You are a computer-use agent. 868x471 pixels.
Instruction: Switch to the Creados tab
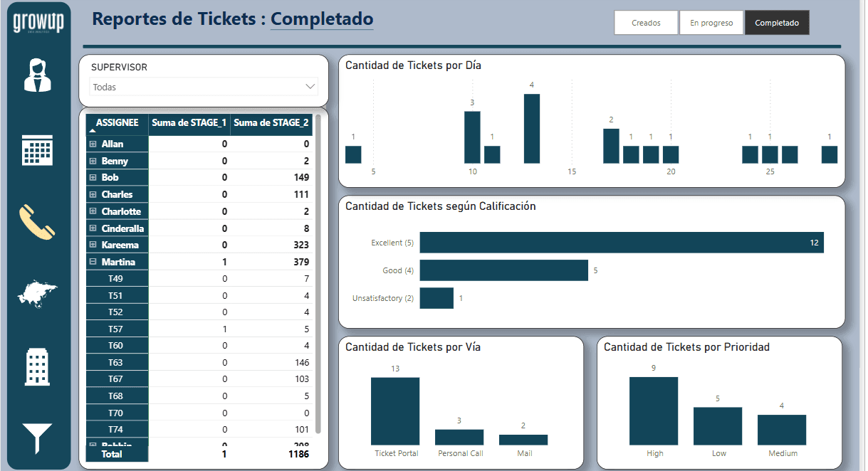pyautogui.click(x=646, y=23)
